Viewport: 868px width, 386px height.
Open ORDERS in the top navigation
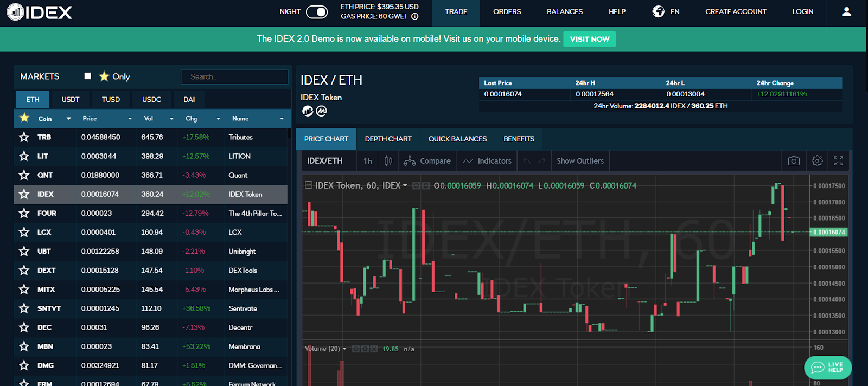click(x=507, y=11)
